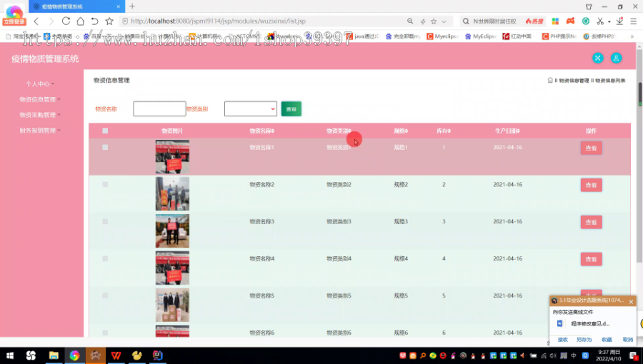Image resolution: width=643 pixels, height=364 pixels.
Task: Close the file transfer popup notification
Action: point(631,302)
